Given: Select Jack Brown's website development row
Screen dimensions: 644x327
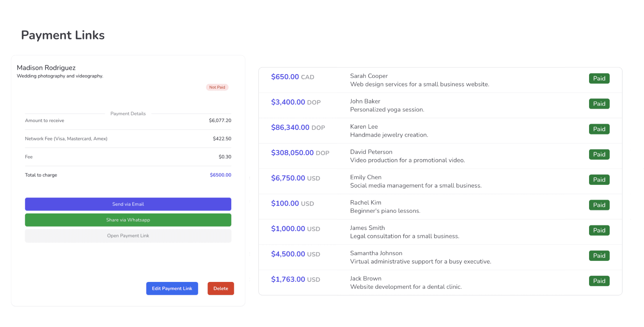Looking at the screenshot, I should [x=406, y=283].
